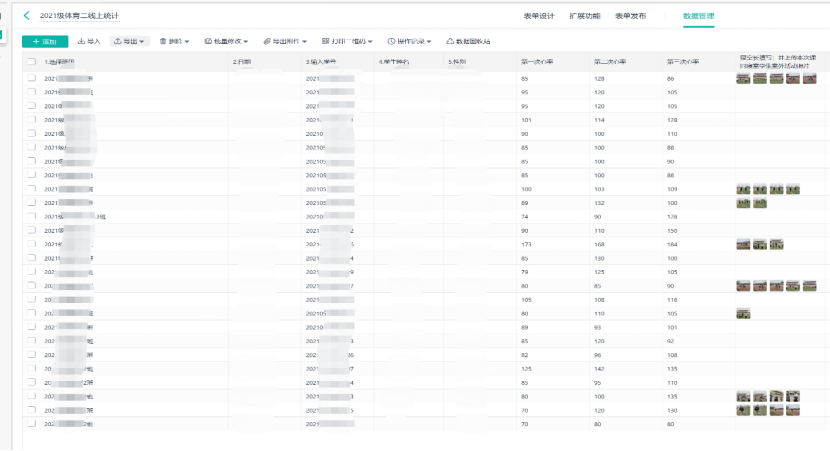Viewport: 830px width, 451px height.
Task: Expand the 批量修改 batch edit menu
Action: click(x=226, y=42)
